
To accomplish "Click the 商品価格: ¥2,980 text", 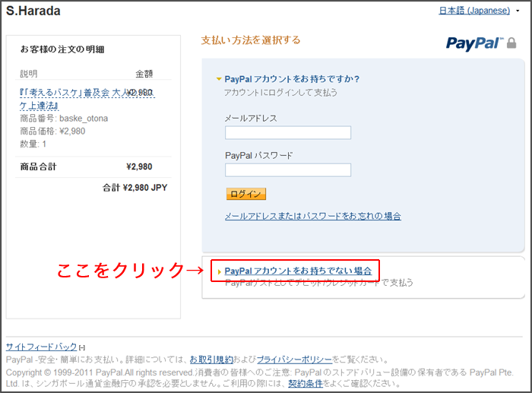I will pyautogui.click(x=52, y=132).
